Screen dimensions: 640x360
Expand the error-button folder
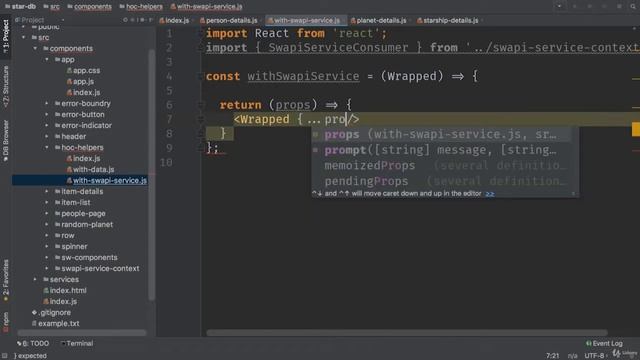click(47, 115)
